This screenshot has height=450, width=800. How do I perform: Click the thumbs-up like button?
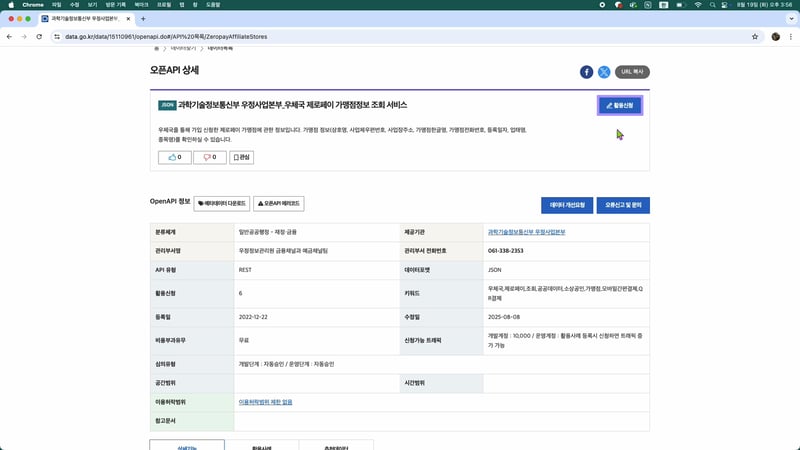(x=174, y=157)
